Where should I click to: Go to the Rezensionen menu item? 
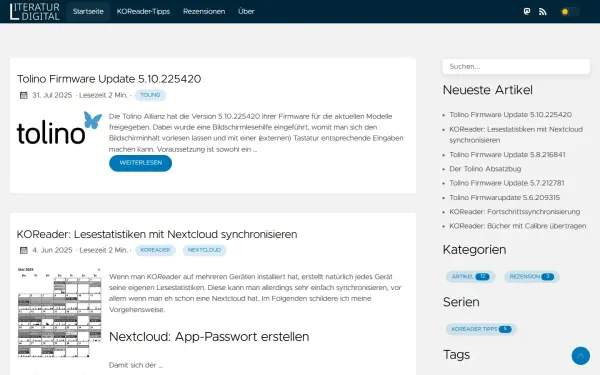204,11
